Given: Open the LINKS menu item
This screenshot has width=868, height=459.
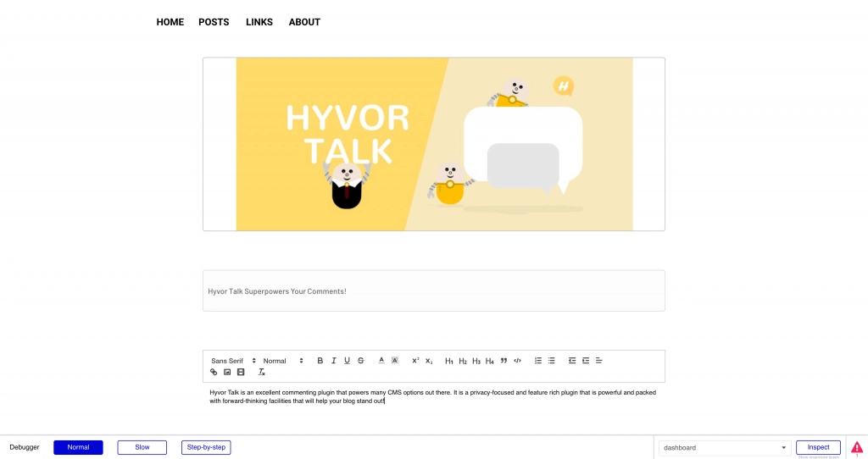Looking at the screenshot, I should coord(259,22).
